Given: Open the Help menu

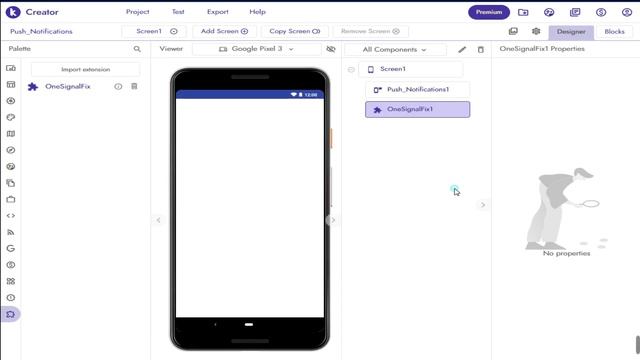Looking at the screenshot, I should (258, 12).
